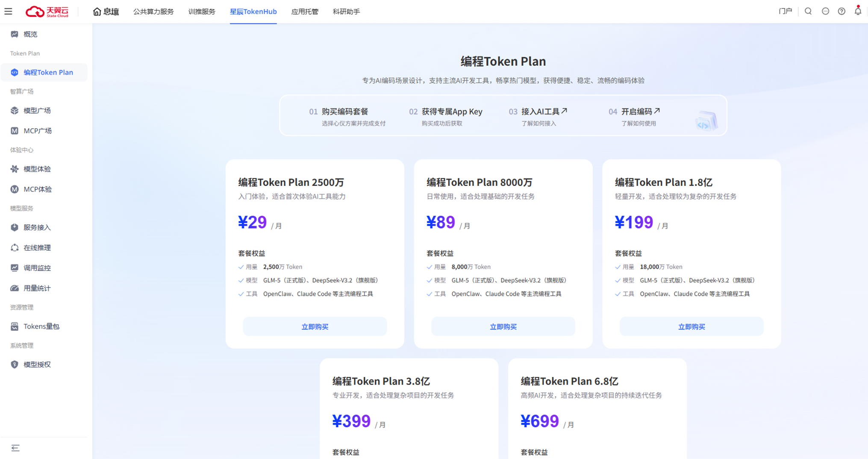Click the 用量统计 sidebar icon

click(x=15, y=288)
